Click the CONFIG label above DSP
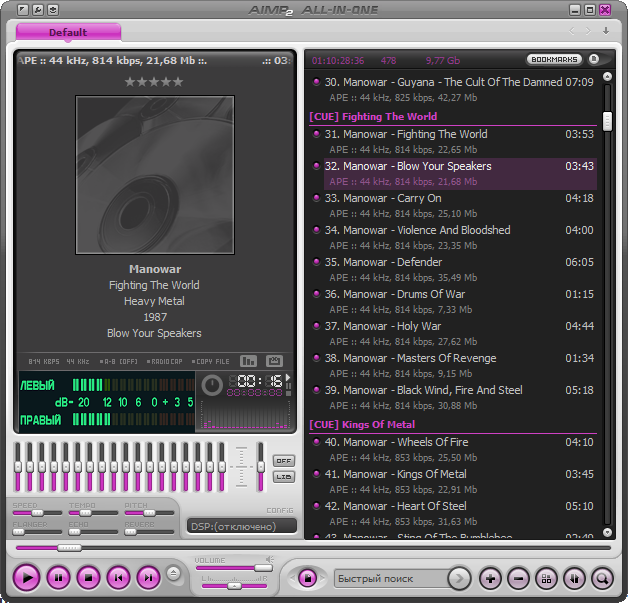 click(x=280, y=511)
